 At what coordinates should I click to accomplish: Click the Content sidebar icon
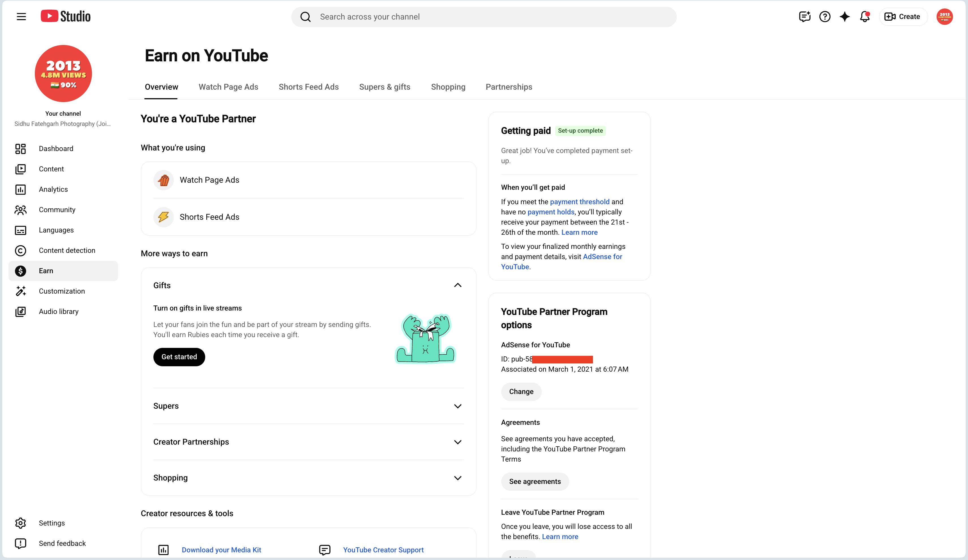pos(20,169)
